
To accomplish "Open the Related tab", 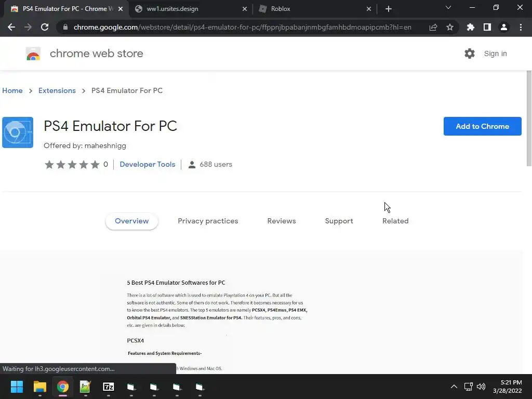I will (x=395, y=221).
